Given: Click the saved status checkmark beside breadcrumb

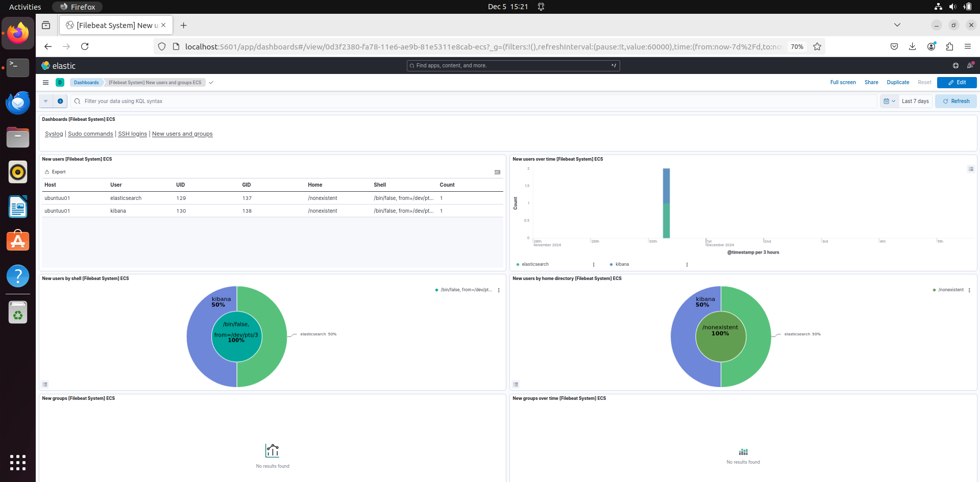Looking at the screenshot, I should [211, 82].
